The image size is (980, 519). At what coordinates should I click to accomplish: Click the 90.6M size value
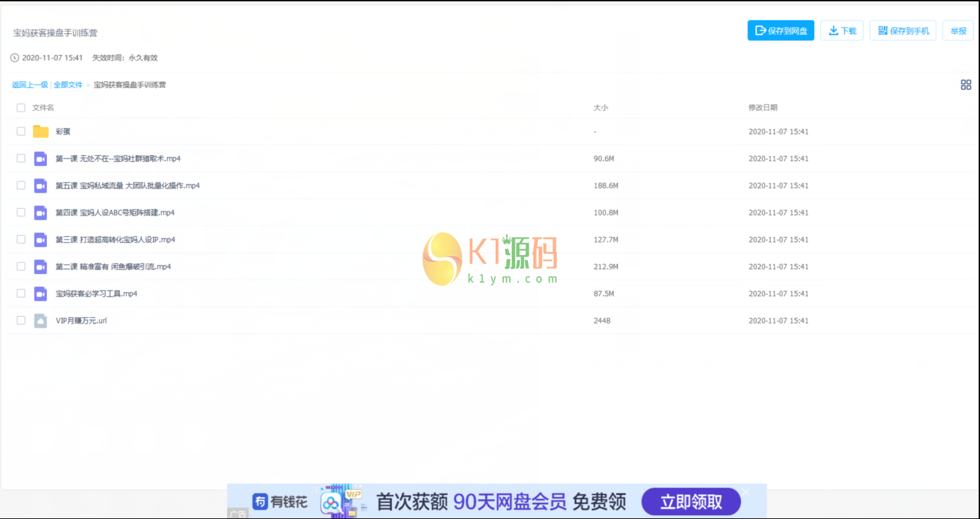(x=605, y=158)
